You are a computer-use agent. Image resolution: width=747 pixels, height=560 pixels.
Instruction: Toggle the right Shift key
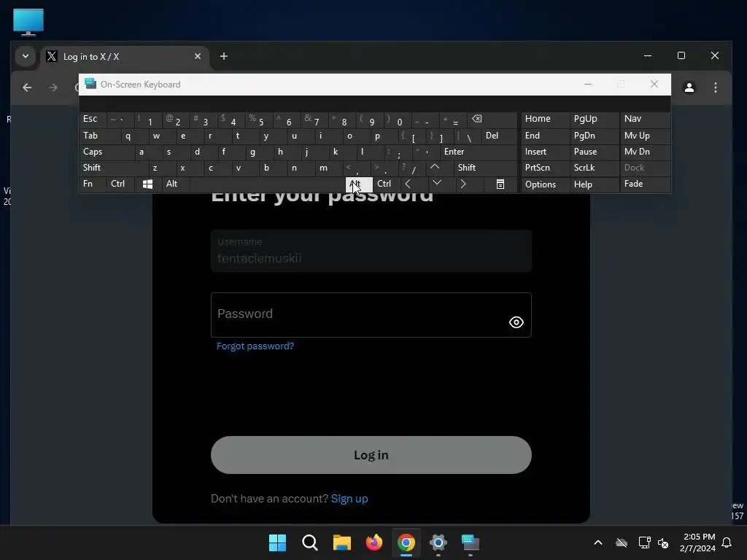(x=485, y=168)
